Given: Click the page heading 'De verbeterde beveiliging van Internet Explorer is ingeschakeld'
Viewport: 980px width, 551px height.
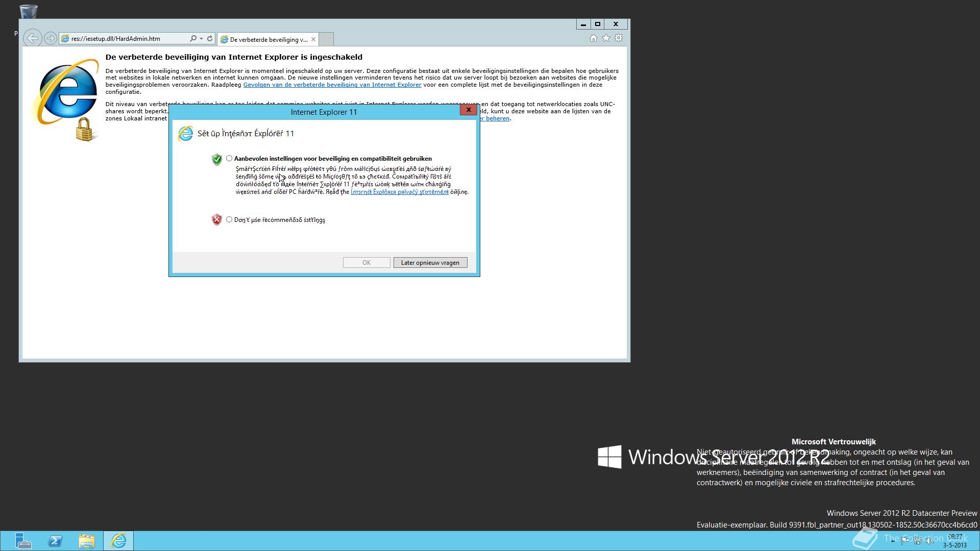Looking at the screenshot, I should pyautogui.click(x=234, y=57).
